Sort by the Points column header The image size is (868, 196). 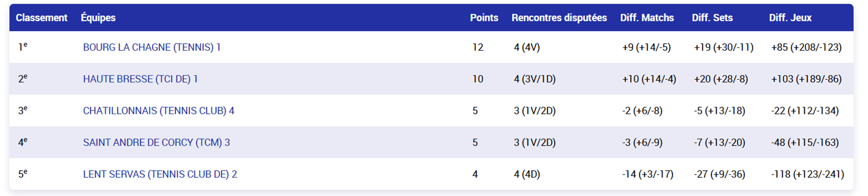click(484, 18)
